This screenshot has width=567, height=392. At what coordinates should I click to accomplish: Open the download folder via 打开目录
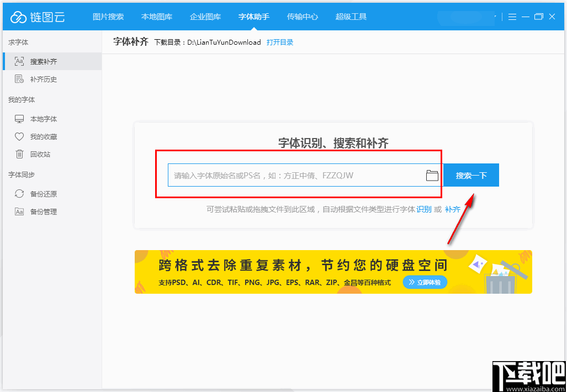pos(280,42)
